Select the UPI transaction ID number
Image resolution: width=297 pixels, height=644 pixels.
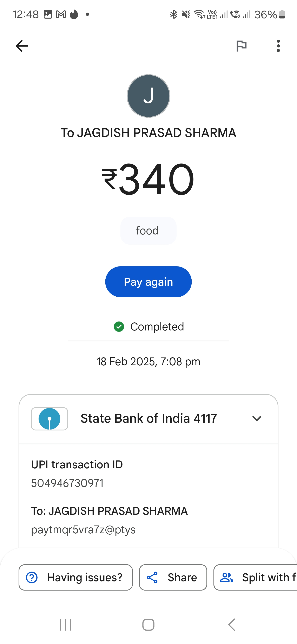click(67, 483)
